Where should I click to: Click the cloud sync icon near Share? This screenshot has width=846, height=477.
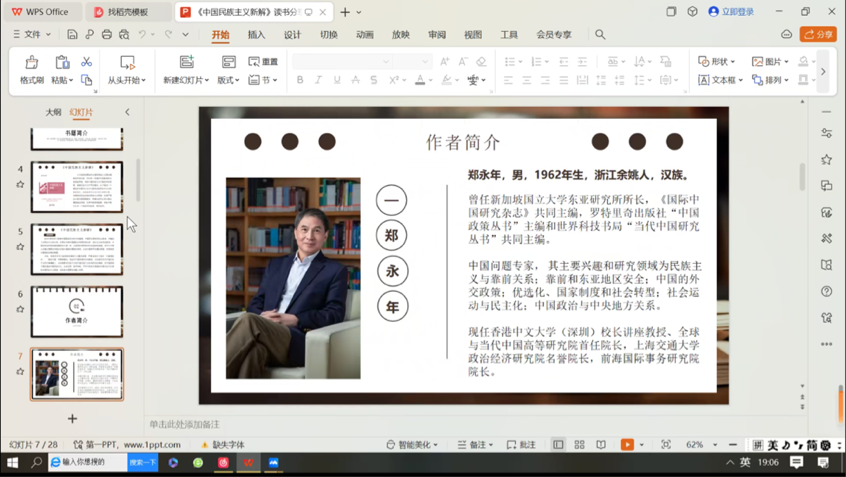[787, 35]
